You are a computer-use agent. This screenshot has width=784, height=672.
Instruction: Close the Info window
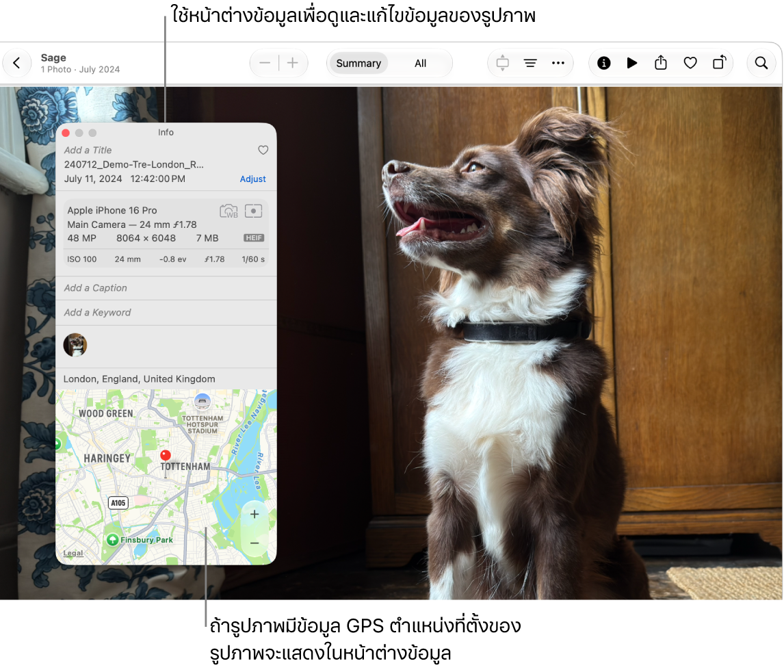pos(66,133)
